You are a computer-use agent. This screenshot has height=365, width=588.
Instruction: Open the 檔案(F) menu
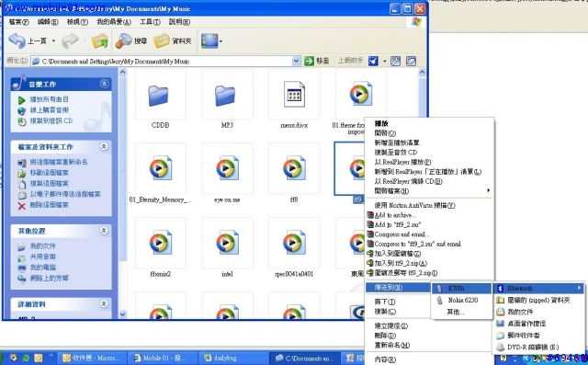(x=18, y=22)
